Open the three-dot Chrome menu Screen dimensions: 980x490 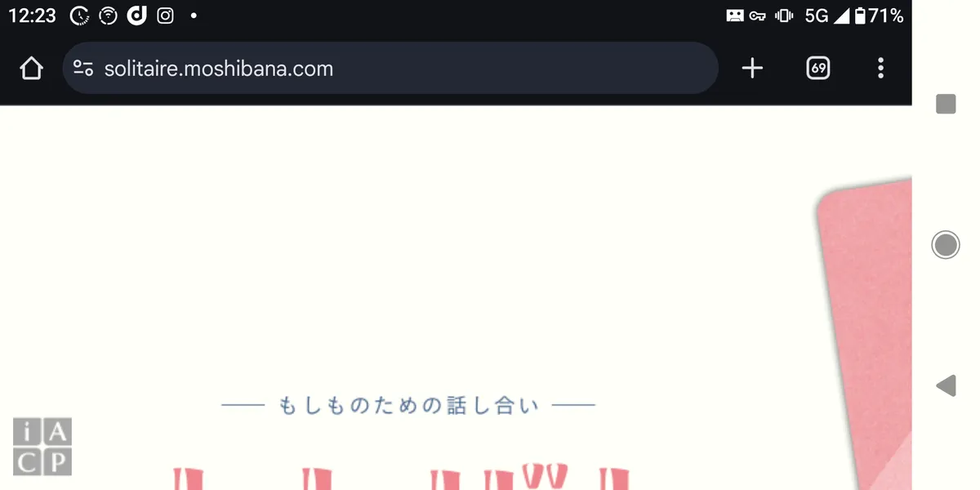coord(880,69)
